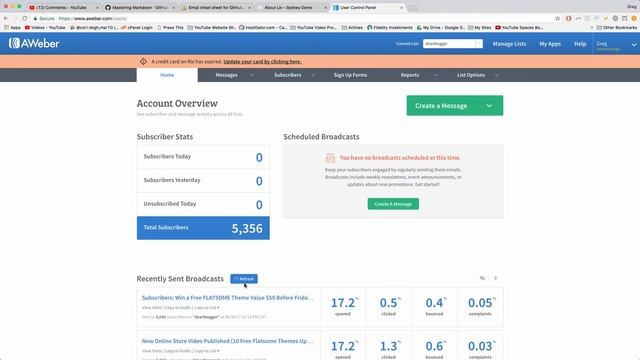The height and width of the screenshot is (360, 640).
Task: Open the Apps bookmark shortcut
Action: pyautogui.click(x=12, y=27)
